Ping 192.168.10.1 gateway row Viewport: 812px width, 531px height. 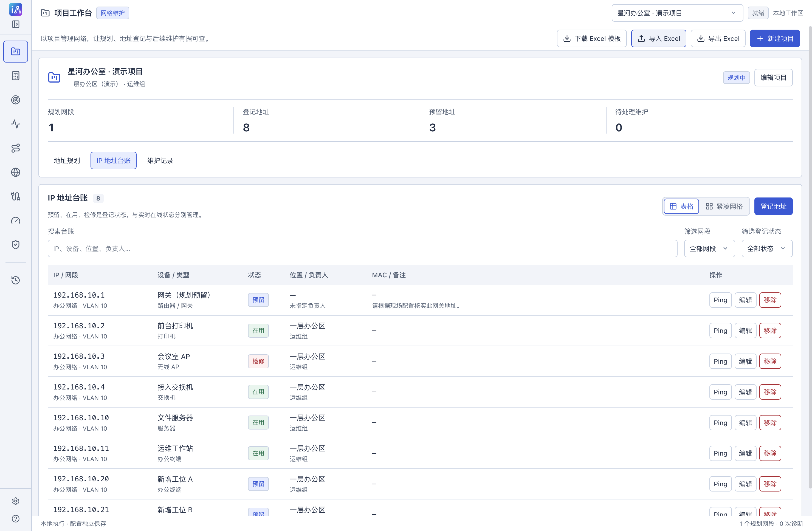pos(720,300)
